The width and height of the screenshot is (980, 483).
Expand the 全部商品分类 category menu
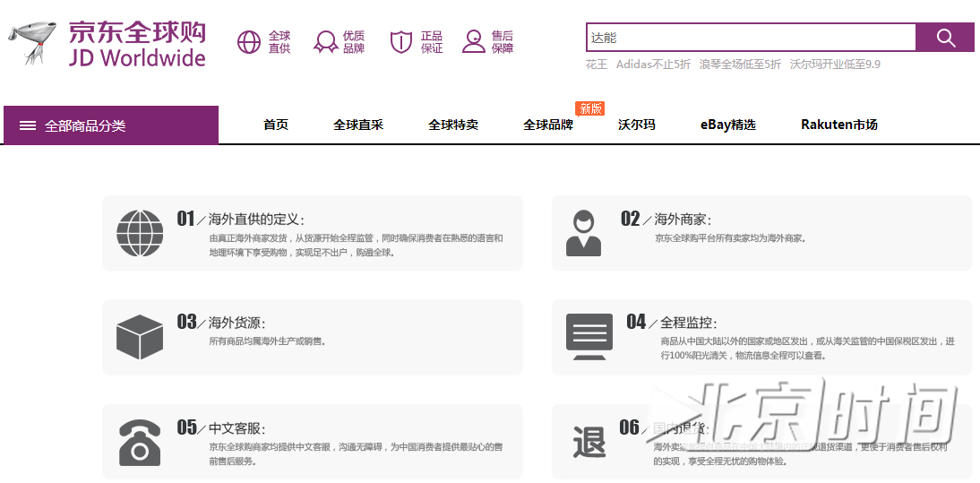111,125
